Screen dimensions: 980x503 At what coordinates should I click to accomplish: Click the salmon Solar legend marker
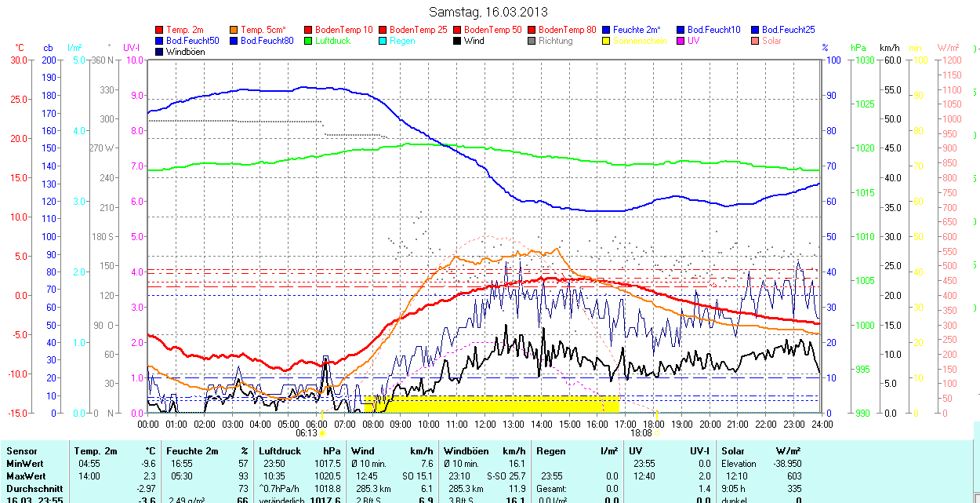[x=756, y=41]
